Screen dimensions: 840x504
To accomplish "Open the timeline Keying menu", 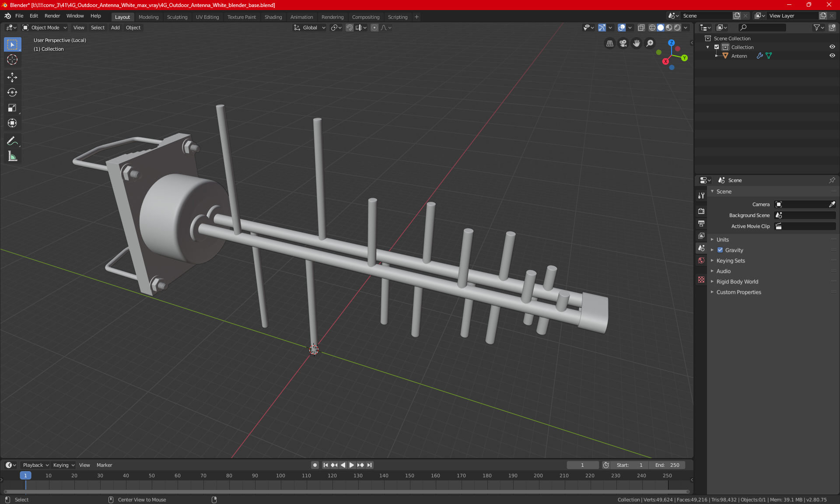I will point(64,465).
